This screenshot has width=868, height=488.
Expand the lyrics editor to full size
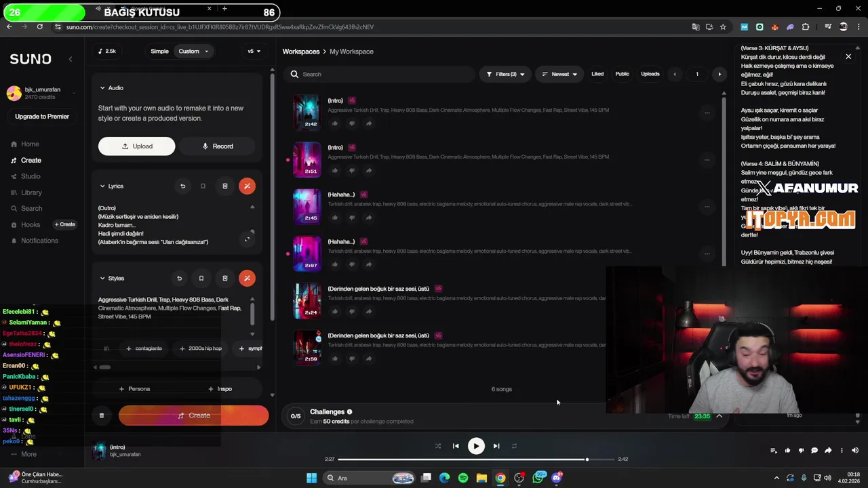click(x=247, y=239)
